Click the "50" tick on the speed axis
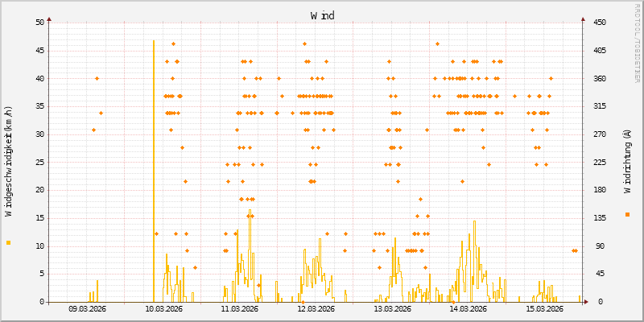 (39, 23)
